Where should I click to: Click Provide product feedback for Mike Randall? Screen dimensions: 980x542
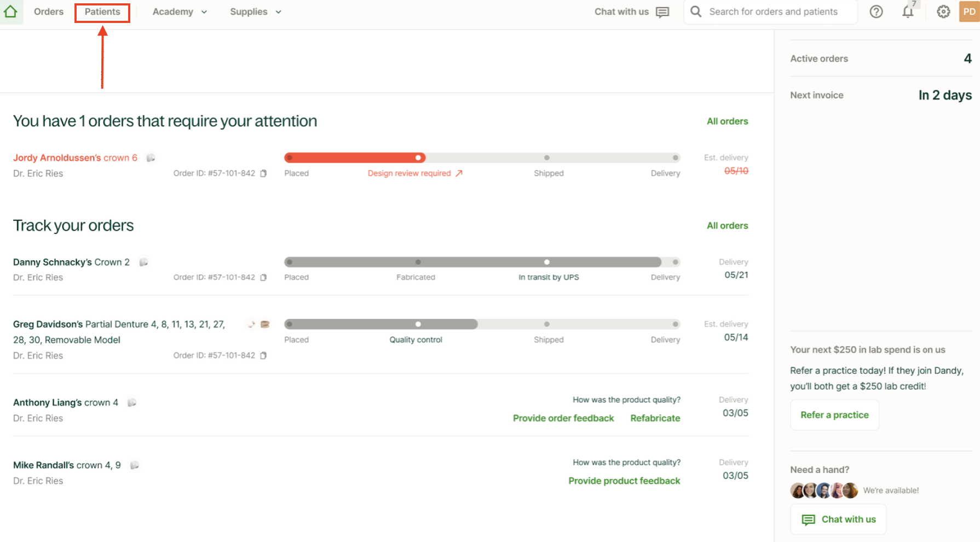tap(624, 481)
